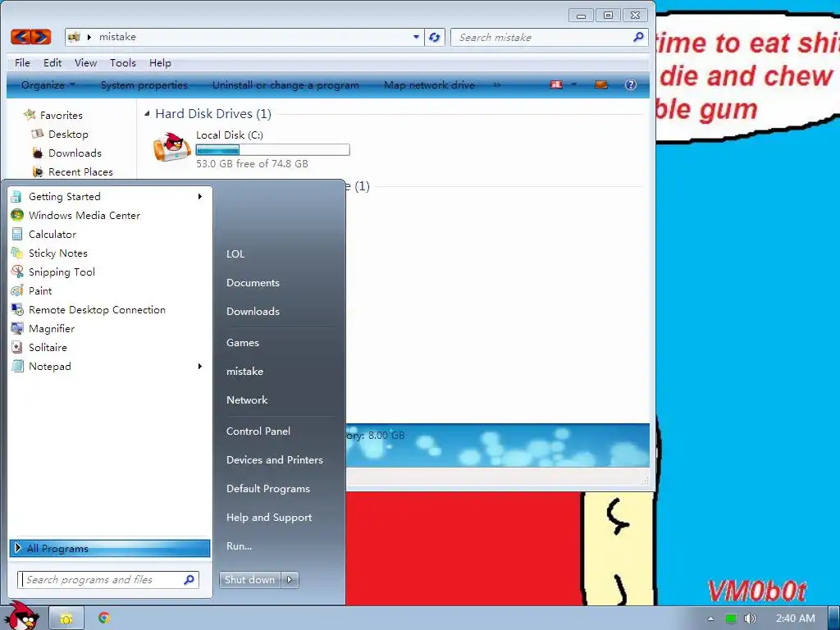Open Google Chrome from the taskbar

click(x=104, y=618)
